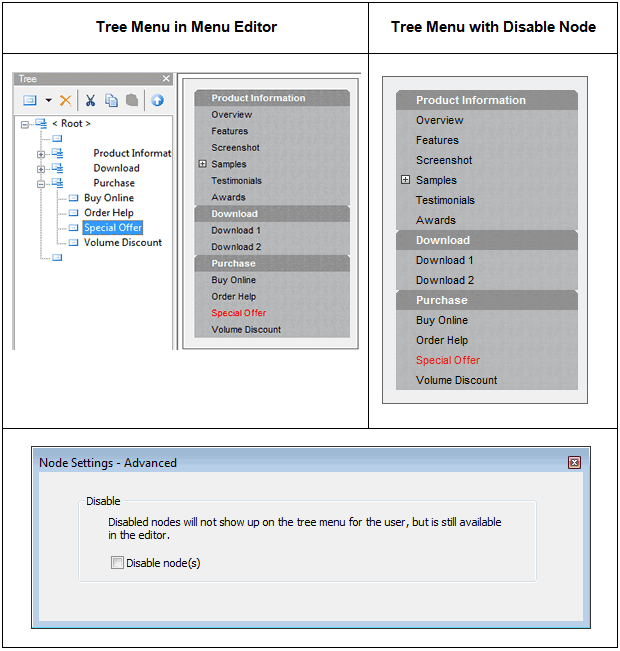Select Volume Discount in the Tree panel
The image size is (620, 651).
point(123,242)
